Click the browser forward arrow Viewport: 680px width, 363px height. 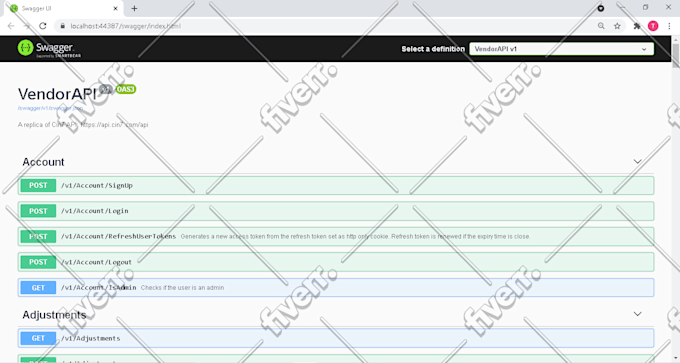tap(26, 26)
